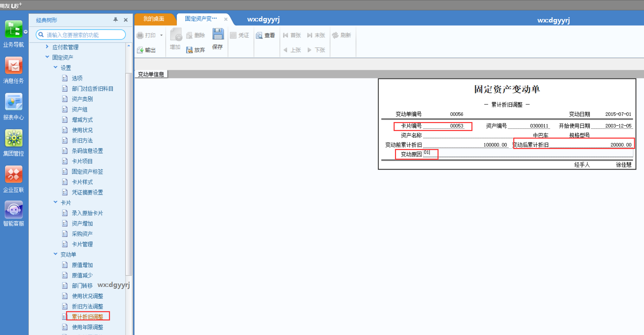Click the function search input field
The image size is (644, 335).
pyautogui.click(x=81, y=35)
